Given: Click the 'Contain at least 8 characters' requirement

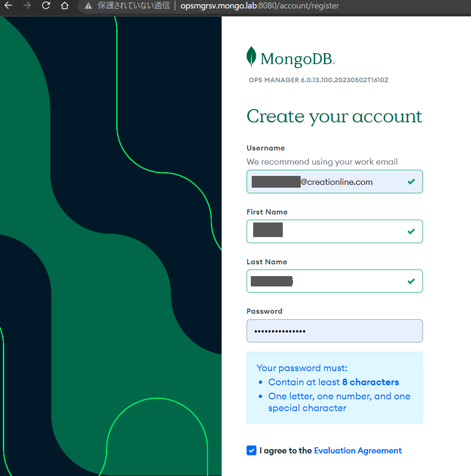Looking at the screenshot, I should [334, 382].
